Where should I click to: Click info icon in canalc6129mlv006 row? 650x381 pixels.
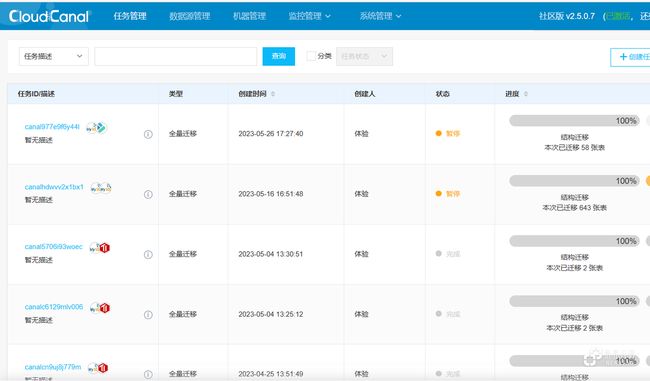coord(148,315)
